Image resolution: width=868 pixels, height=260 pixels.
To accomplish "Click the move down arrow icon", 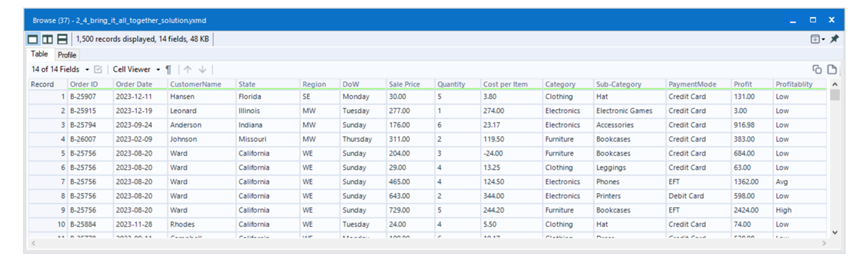I will coord(203,69).
